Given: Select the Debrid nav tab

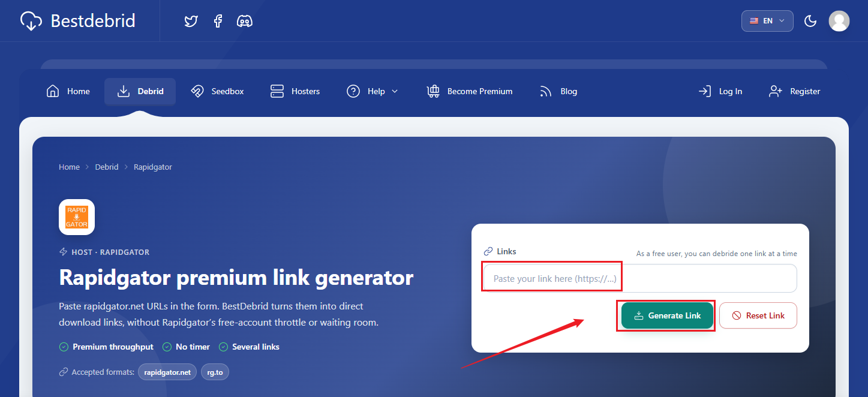Looking at the screenshot, I should tap(140, 91).
